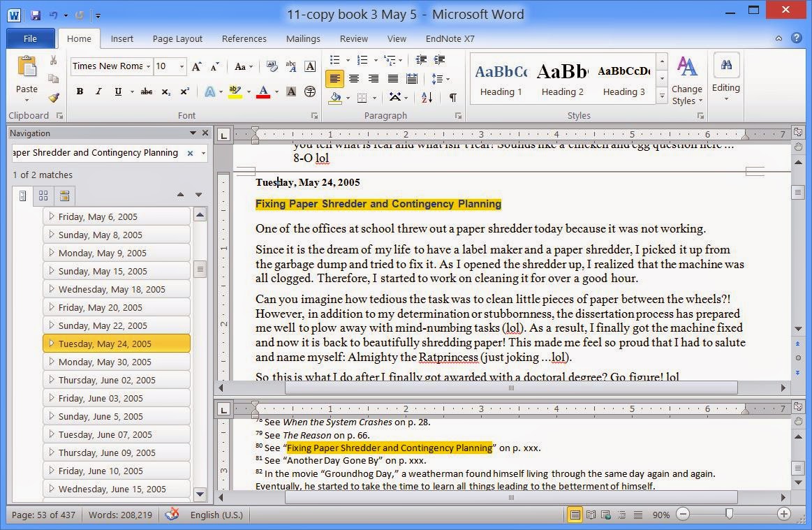Image resolution: width=812 pixels, height=530 pixels.
Task: Toggle Underline formatting
Action: [x=118, y=91]
